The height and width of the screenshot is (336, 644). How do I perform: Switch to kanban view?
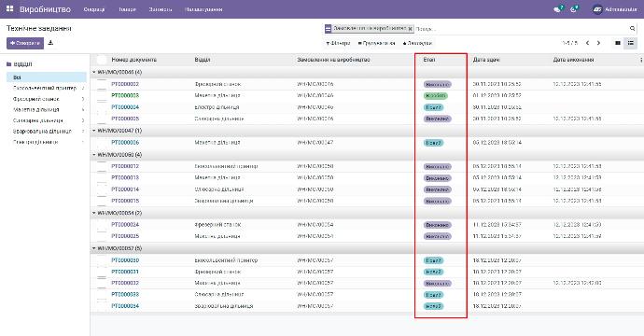[x=617, y=43]
